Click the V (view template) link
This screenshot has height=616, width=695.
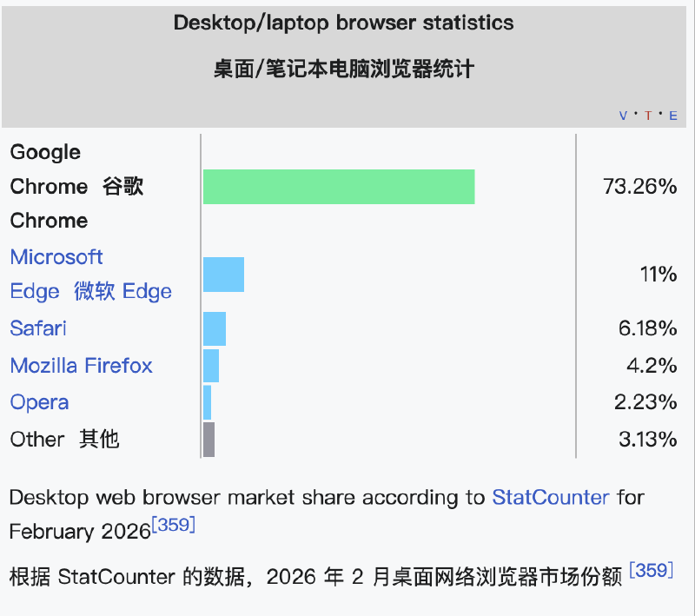pos(623,116)
